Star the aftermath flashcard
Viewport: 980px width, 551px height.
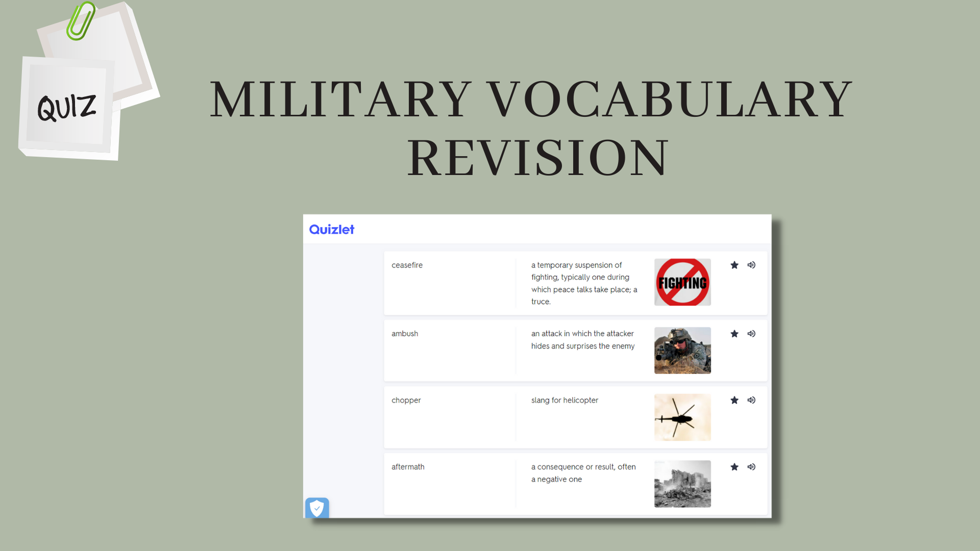pyautogui.click(x=734, y=467)
